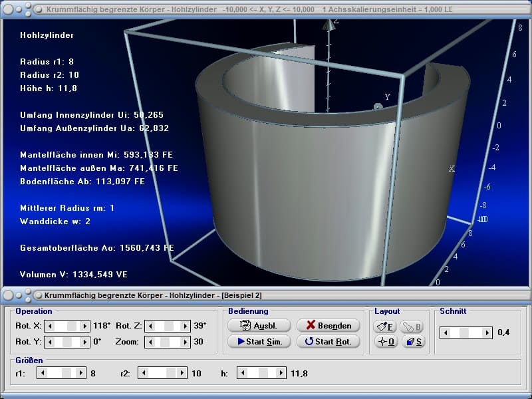The image size is (532, 399).
Task: Reduce Zoom with the left arrow
Action: click(150, 342)
